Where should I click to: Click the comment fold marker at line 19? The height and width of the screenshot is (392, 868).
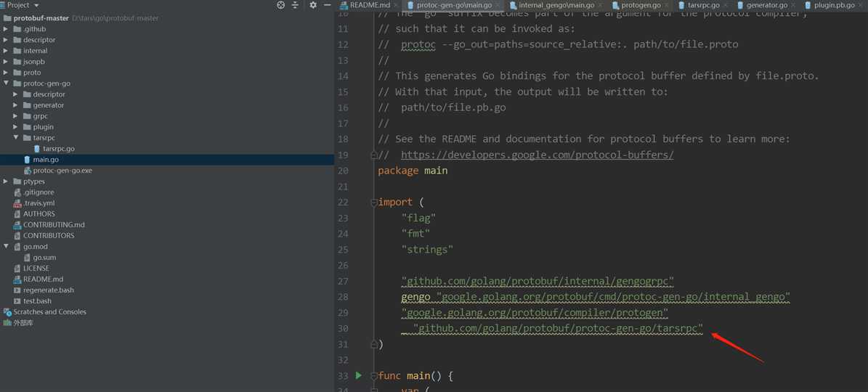(373, 156)
